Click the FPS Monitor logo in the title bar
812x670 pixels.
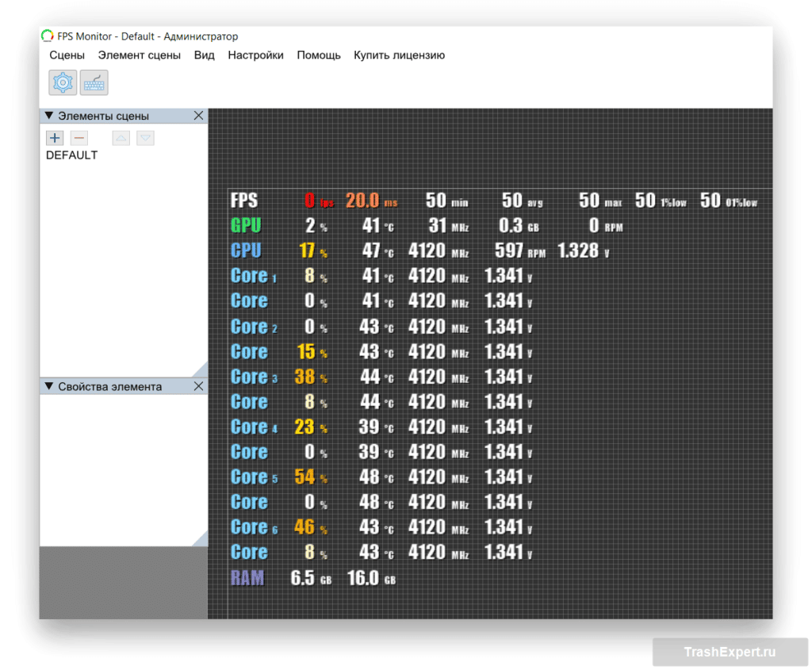48,36
